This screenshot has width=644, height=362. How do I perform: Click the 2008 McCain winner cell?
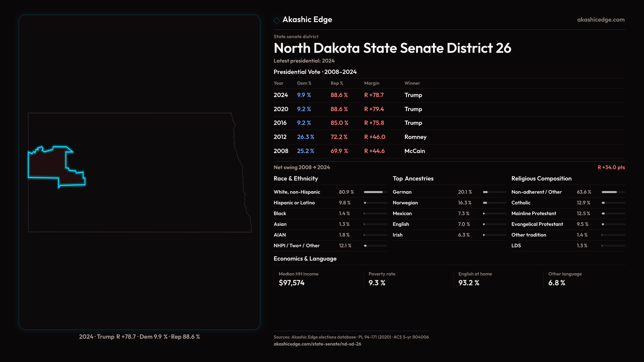pyautogui.click(x=414, y=151)
